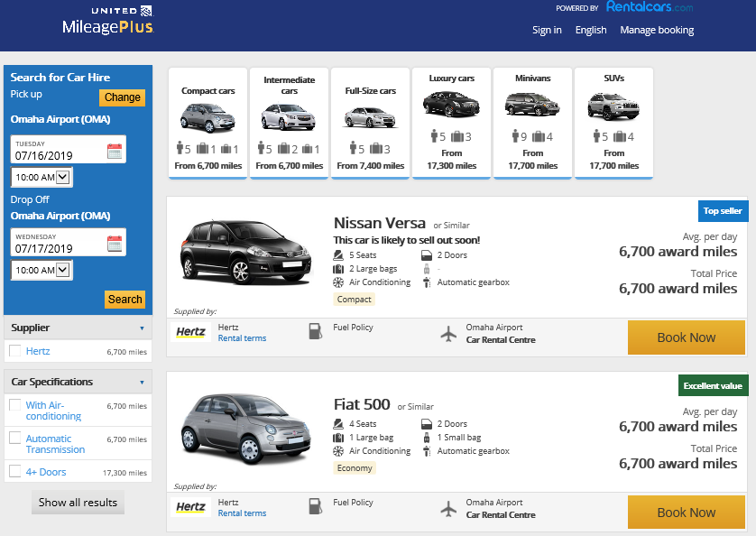Select the Minivans category tab
Screen dimensions: 756x536
533,124
